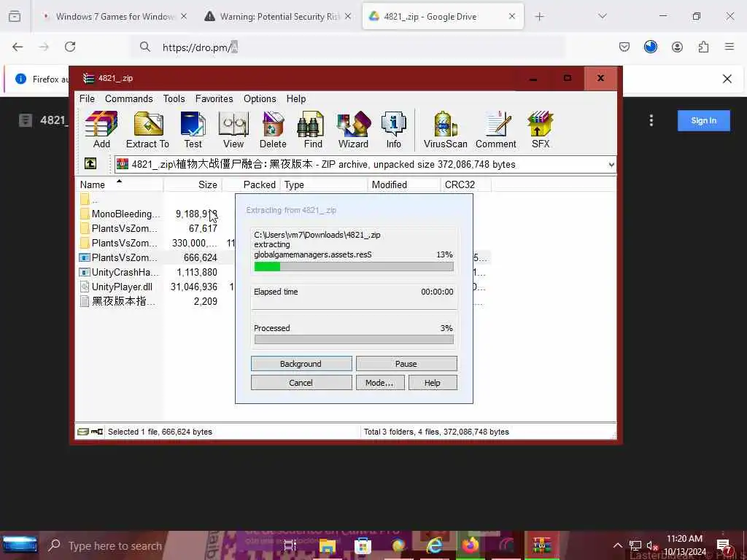This screenshot has width=747, height=560.
Task: Open the Commands menu
Action: pyautogui.click(x=128, y=98)
